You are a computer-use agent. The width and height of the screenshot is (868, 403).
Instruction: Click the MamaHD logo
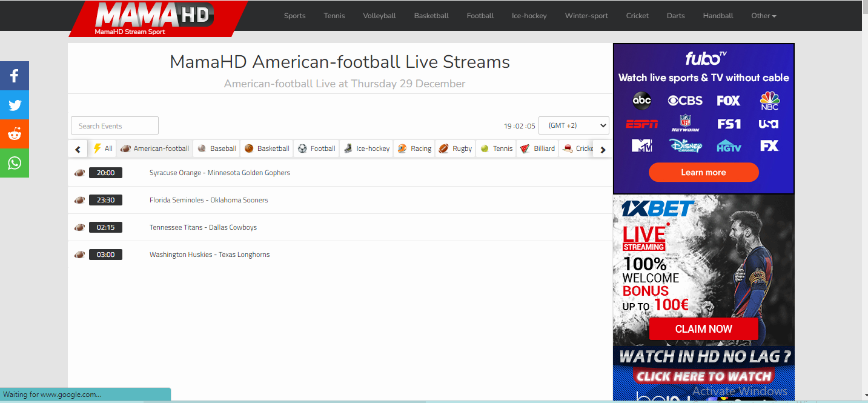click(x=158, y=18)
